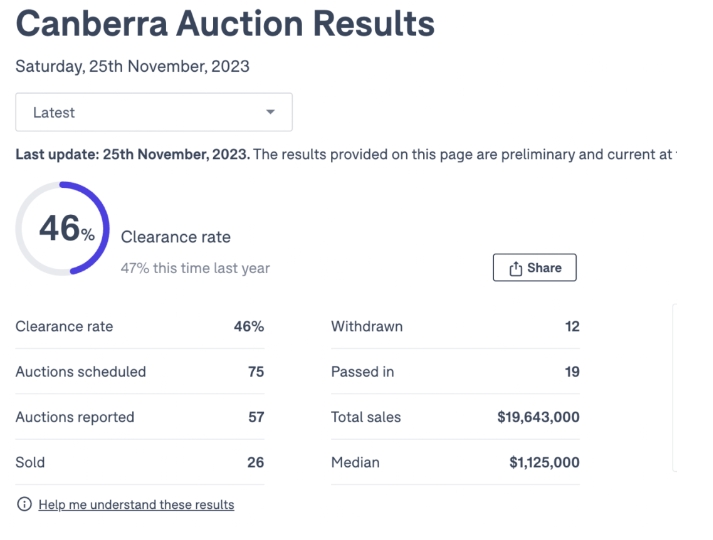Viewport: 713px width, 540px height.
Task: Select the Auctions reported value 57
Action: click(256, 417)
